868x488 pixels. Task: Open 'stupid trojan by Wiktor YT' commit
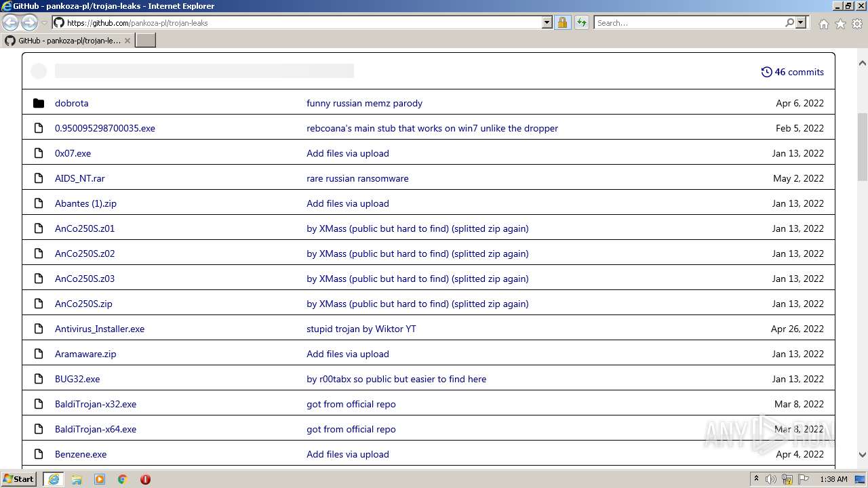pyautogui.click(x=361, y=329)
